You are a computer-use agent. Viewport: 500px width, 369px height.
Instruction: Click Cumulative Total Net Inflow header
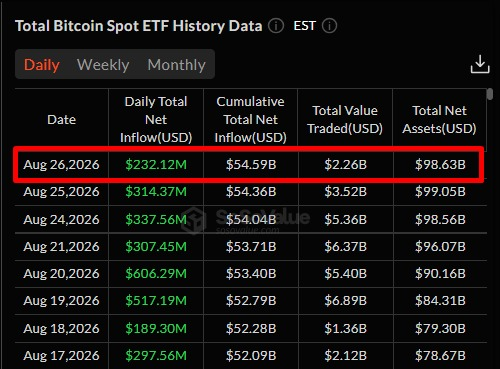[x=250, y=119]
